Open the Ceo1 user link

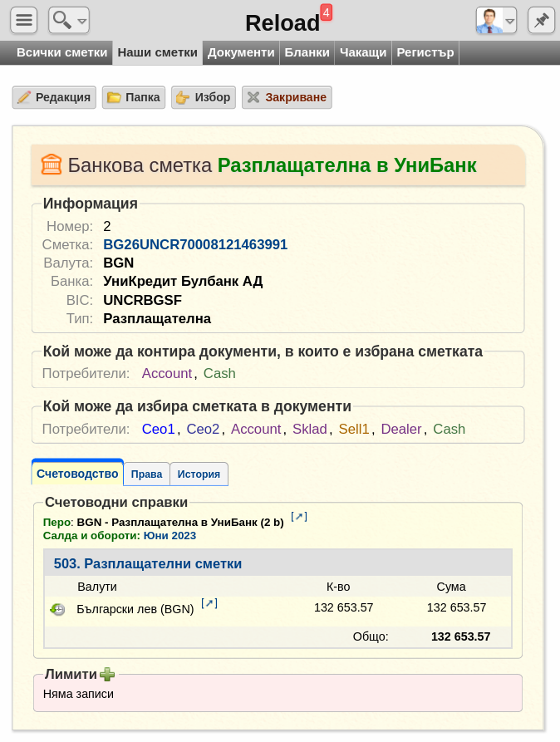[158, 429]
